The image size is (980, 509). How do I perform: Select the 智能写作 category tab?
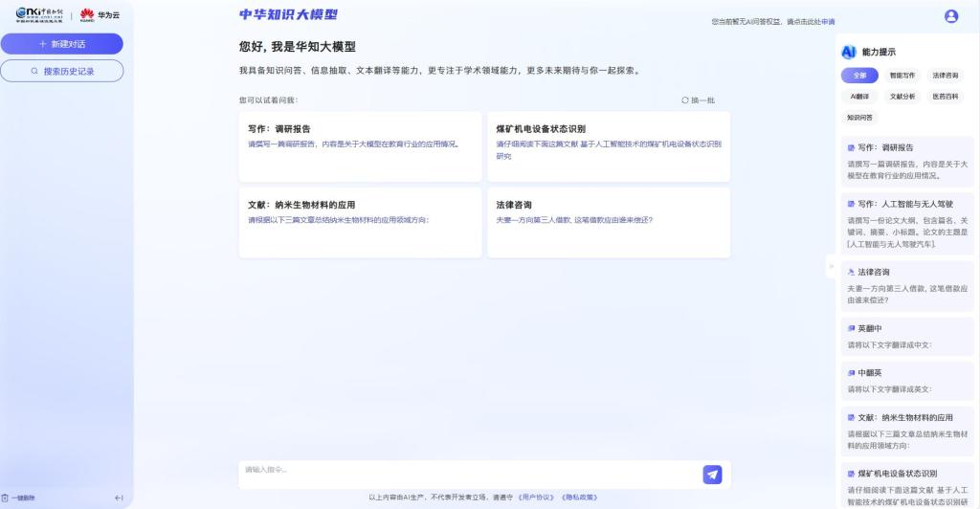902,75
